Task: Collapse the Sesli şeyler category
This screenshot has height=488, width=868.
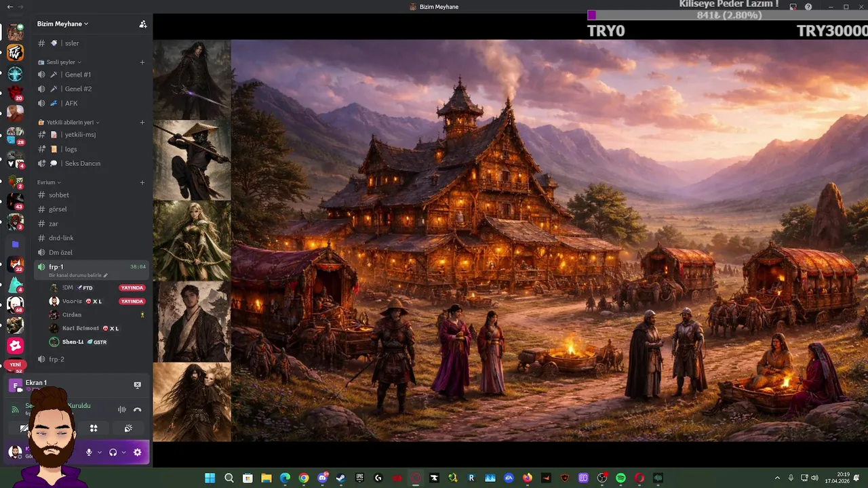Action: 63,62
